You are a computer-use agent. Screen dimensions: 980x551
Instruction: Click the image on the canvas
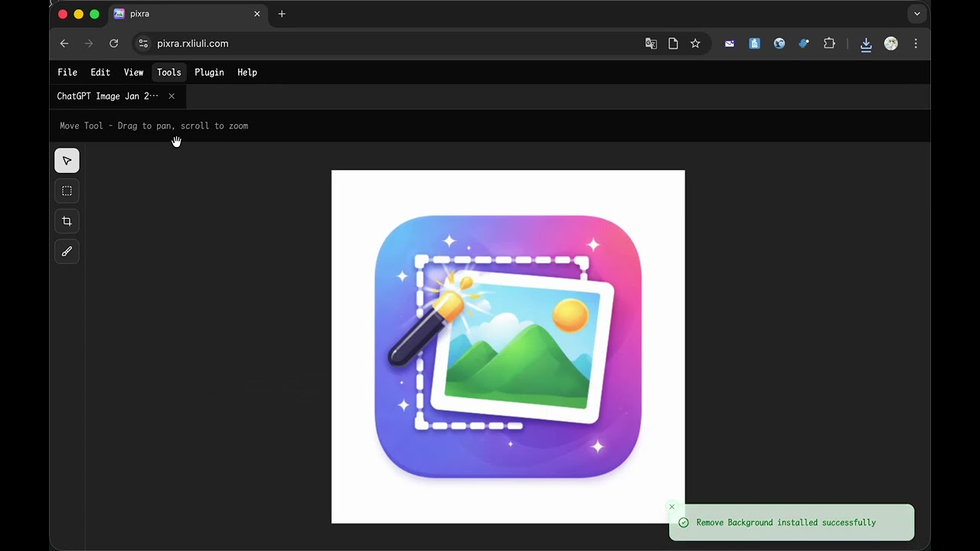(508, 347)
